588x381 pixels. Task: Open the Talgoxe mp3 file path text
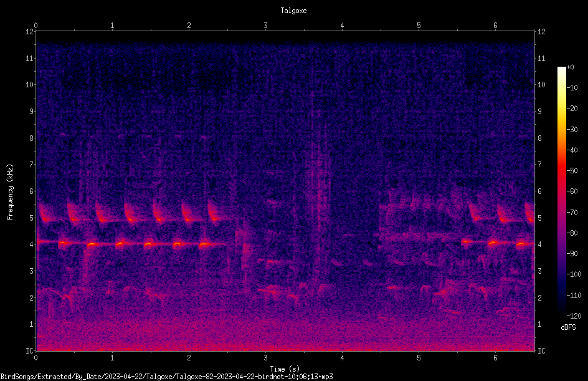(166, 377)
